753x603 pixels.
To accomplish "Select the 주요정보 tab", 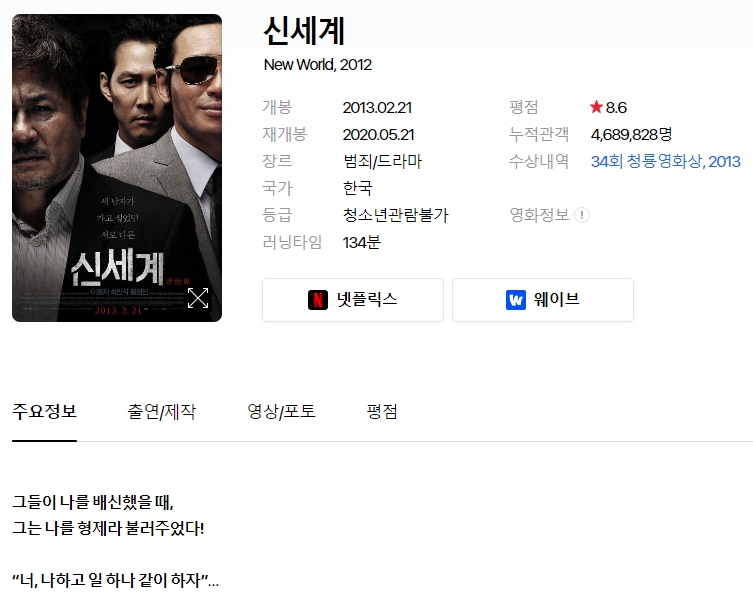I will click(44, 411).
